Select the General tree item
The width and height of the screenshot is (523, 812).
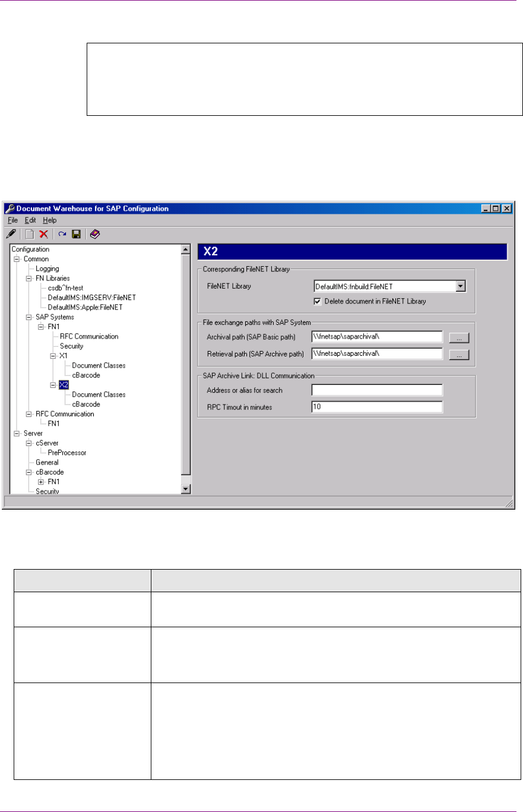click(x=47, y=462)
